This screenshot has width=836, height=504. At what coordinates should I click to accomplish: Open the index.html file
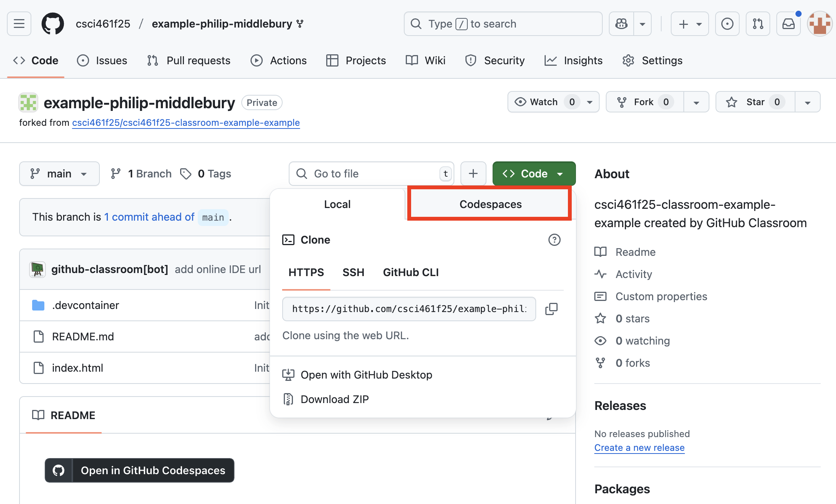pyautogui.click(x=78, y=368)
